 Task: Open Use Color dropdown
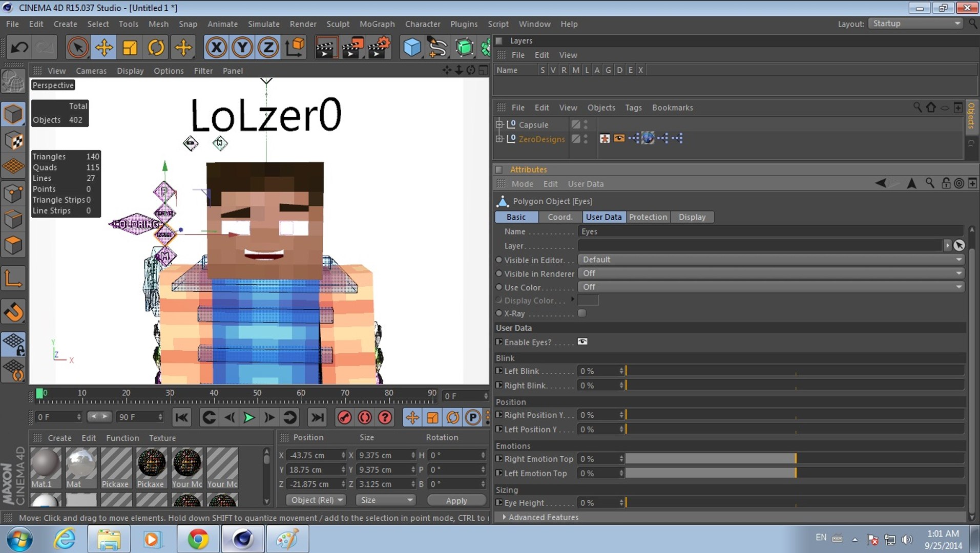pos(771,287)
